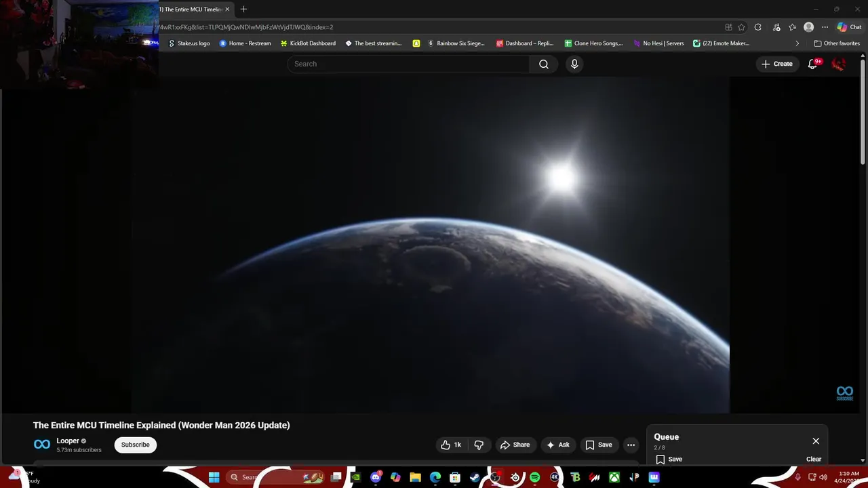Close the Queue panel
Viewport: 868px width, 488px height.
tap(816, 441)
